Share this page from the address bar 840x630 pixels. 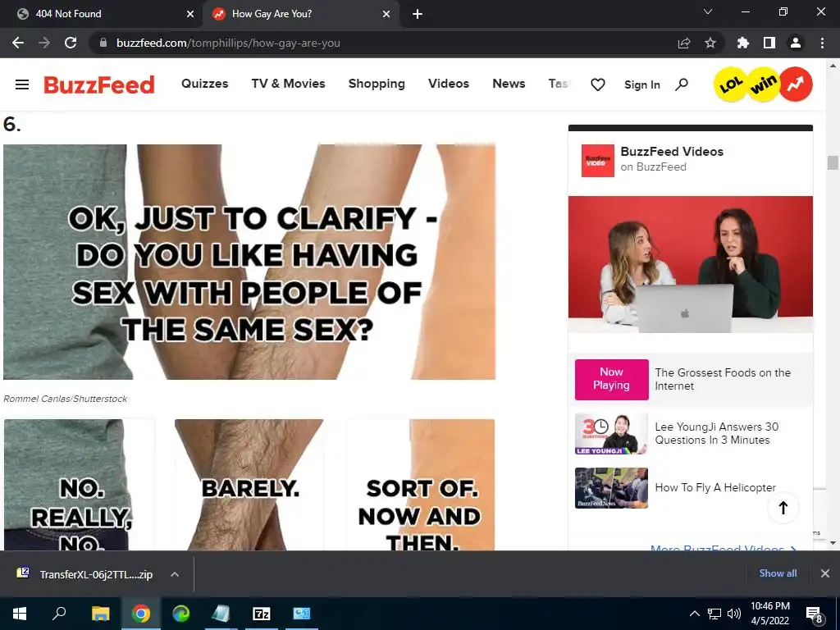click(683, 43)
